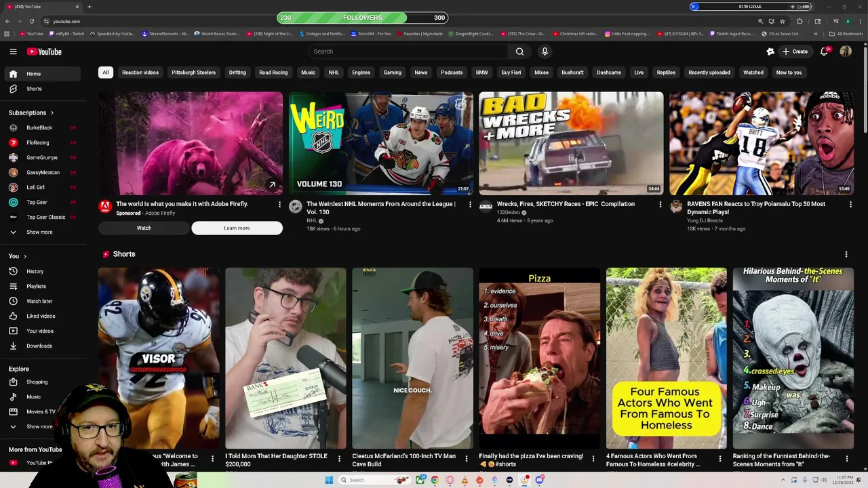Bookmark page with star icon
The width and height of the screenshot is (868, 488).
click(782, 21)
